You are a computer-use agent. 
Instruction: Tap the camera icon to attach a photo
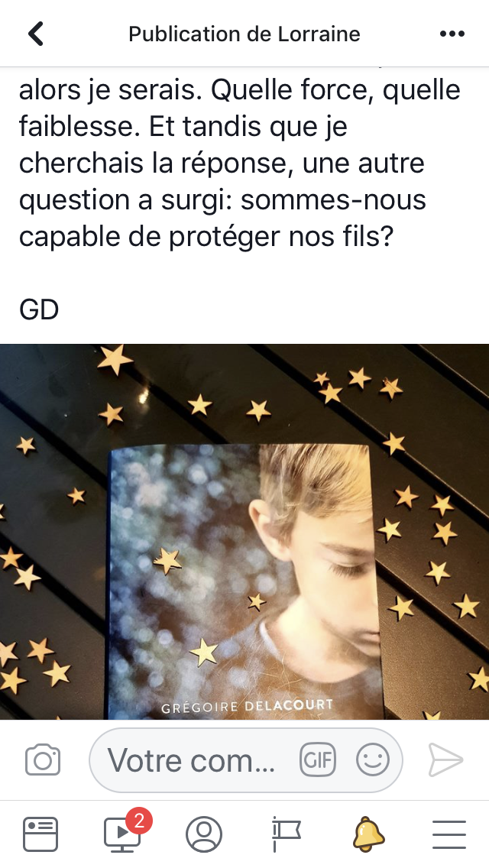click(43, 759)
